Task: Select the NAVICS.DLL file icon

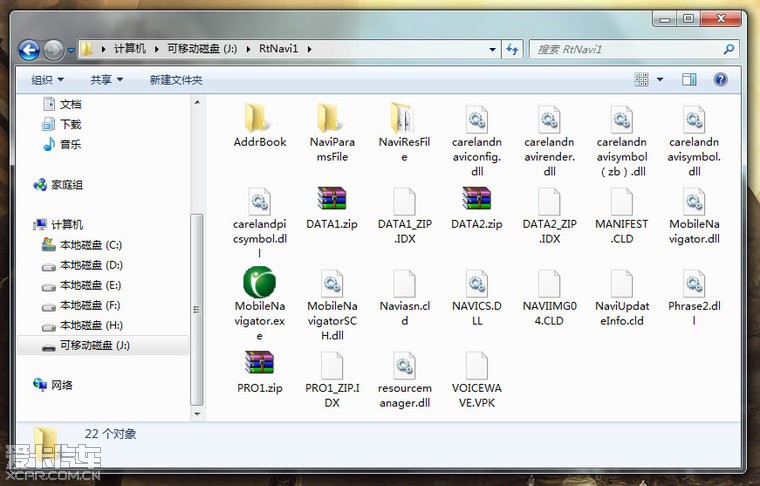Action: [477, 283]
